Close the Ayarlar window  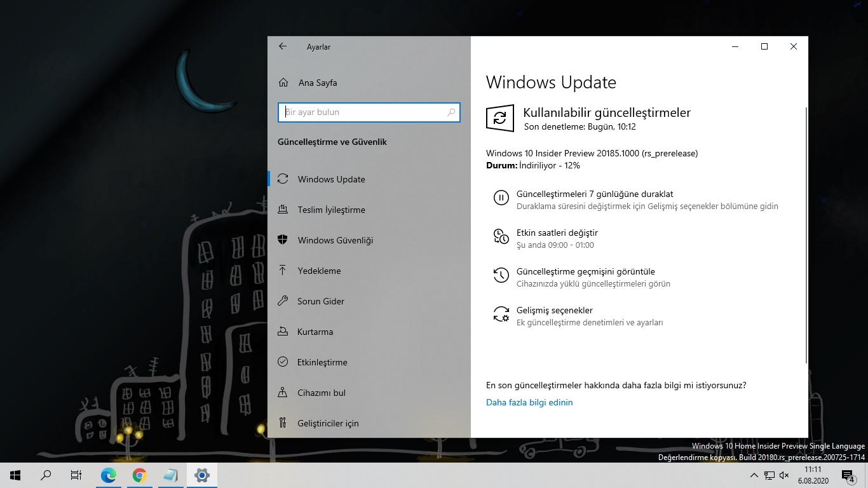[794, 46]
